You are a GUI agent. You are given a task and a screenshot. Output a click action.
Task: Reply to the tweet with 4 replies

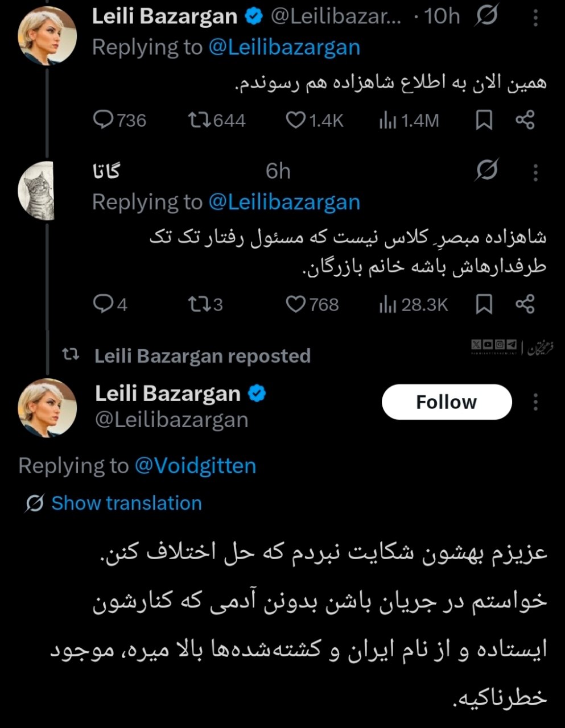point(104,304)
